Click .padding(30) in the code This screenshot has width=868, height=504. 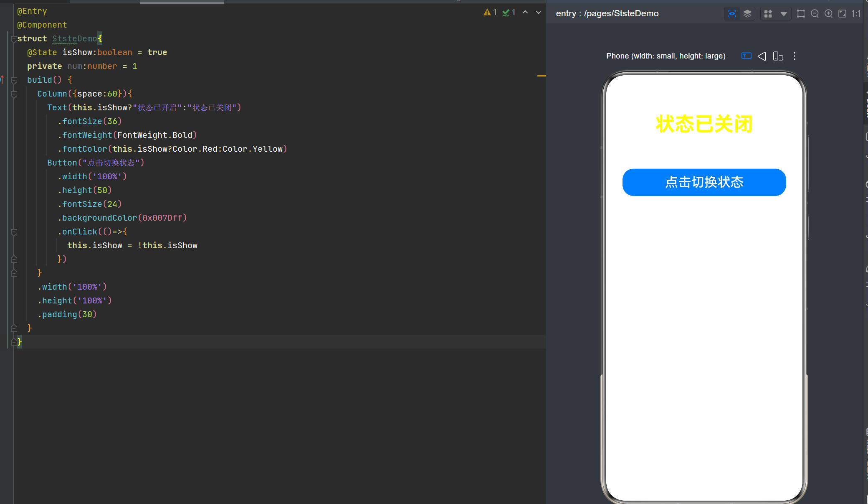pos(67,315)
